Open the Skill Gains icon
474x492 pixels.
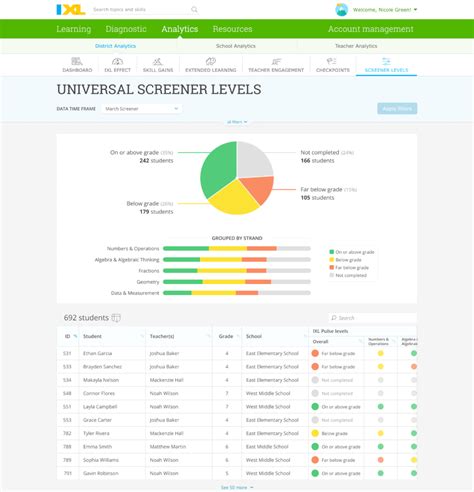158,61
